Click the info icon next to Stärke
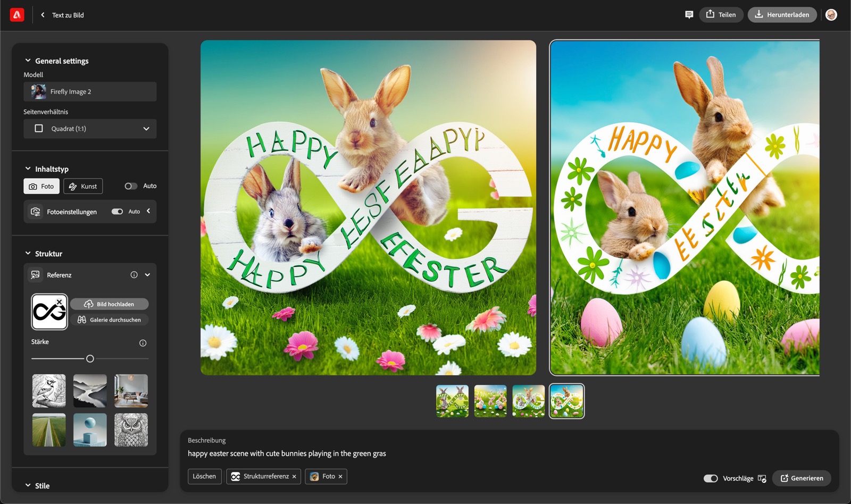The image size is (851, 504). tap(143, 343)
